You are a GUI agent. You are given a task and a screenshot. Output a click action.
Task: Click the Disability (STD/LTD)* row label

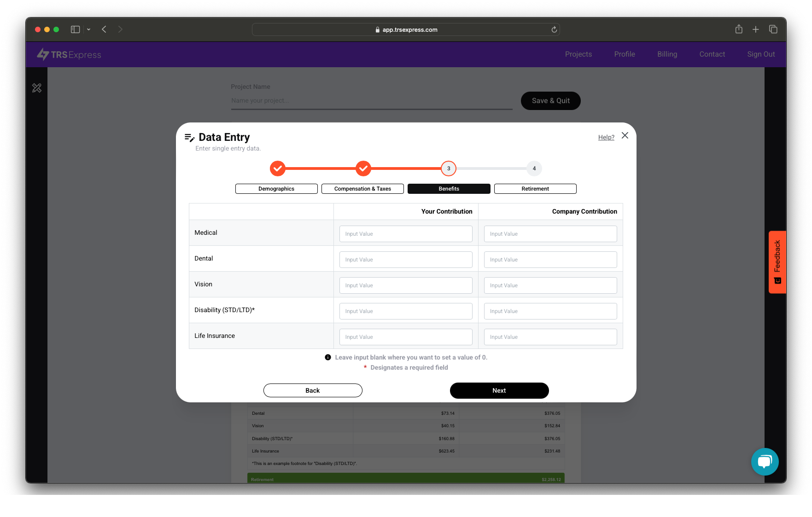tap(224, 310)
